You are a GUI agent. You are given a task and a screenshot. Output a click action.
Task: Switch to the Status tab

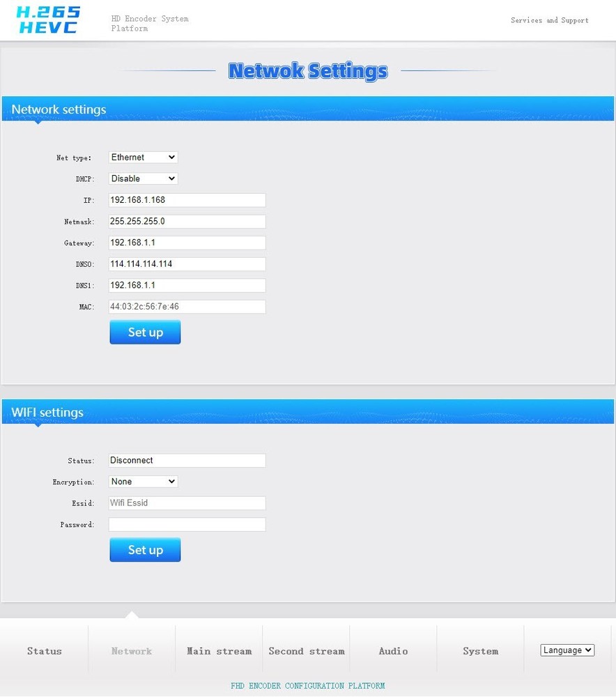tap(44, 650)
